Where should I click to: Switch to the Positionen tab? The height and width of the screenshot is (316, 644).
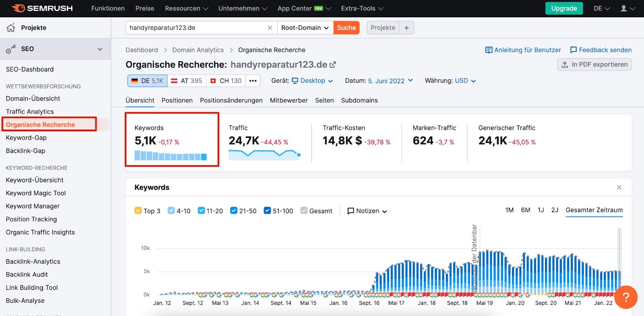pos(177,101)
